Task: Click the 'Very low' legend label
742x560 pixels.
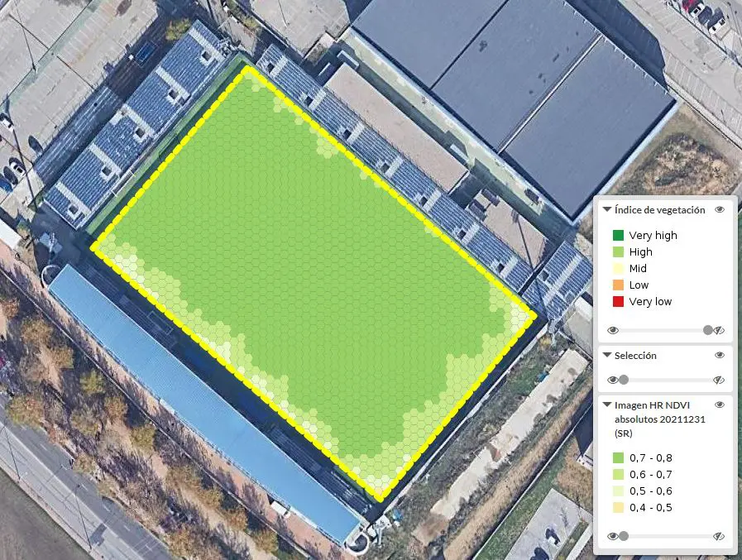Action: 650,302
